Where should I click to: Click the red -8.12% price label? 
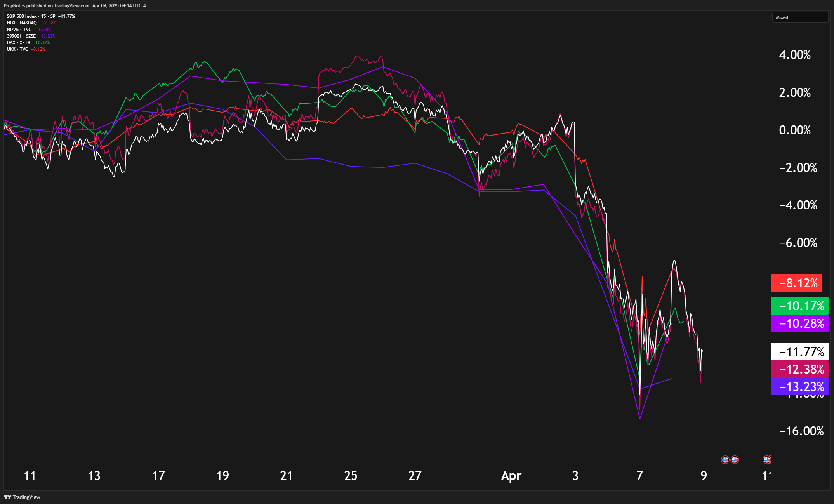pos(796,283)
